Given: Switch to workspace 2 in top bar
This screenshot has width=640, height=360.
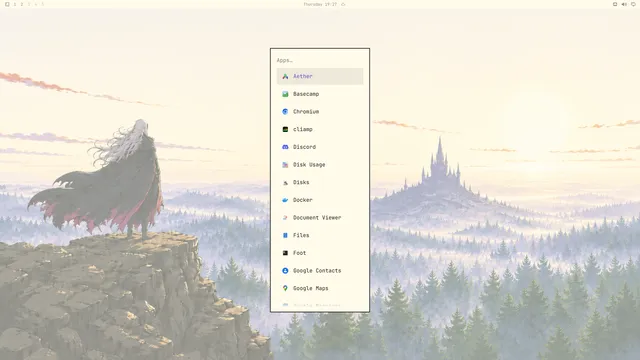Looking at the screenshot, I should (x=22, y=4).
